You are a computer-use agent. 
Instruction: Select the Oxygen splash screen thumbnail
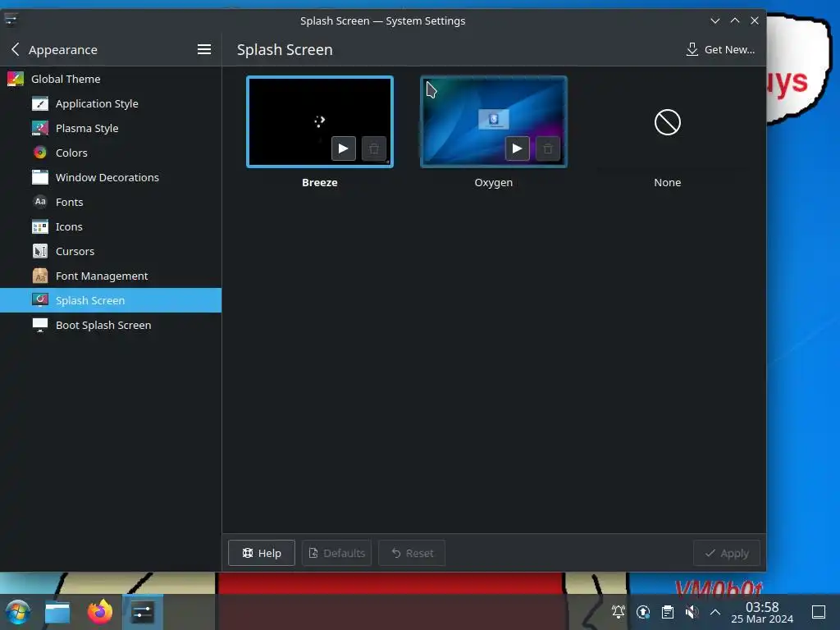tap(493, 121)
